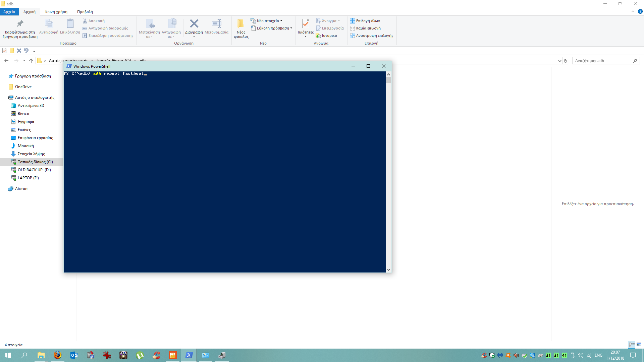Screen dimensions: 644x362
Task: Switch to large icons view toggle
Action: [639, 345]
